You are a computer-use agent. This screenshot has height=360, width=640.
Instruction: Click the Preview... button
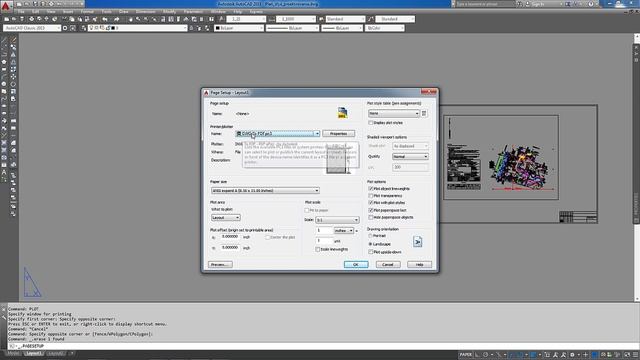[x=220, y=265]
